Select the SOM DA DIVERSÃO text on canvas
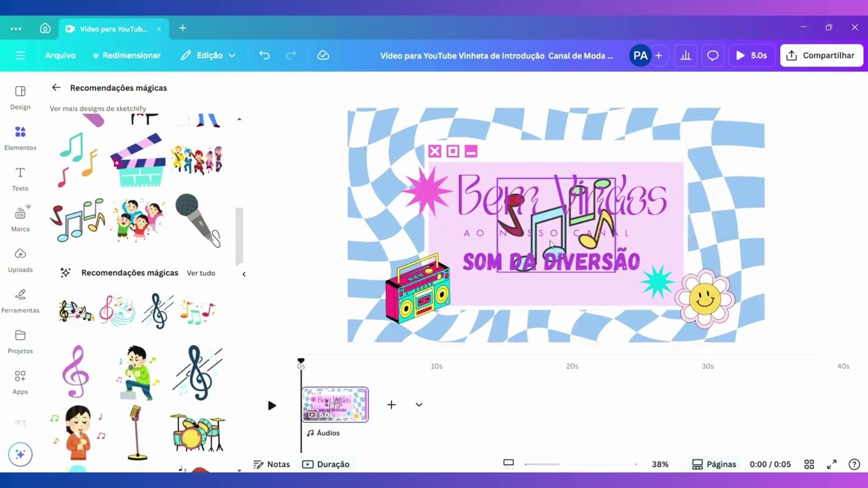 point(551,262)
